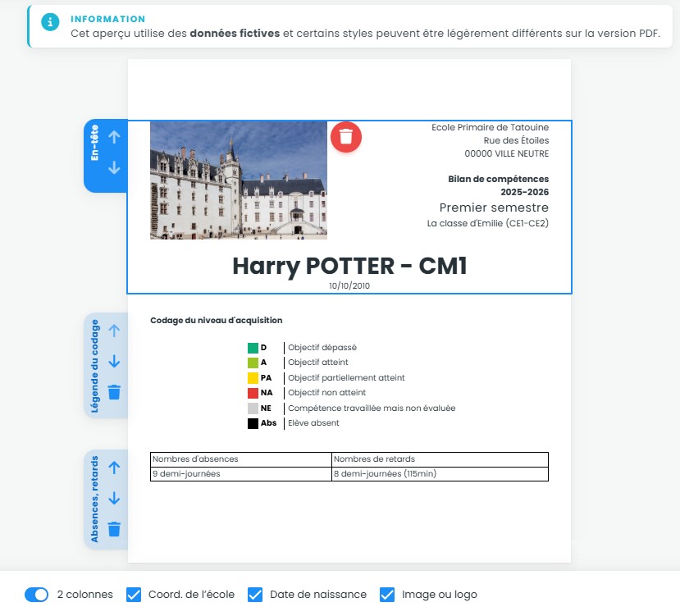Uncheck Coord. de l'école checkbox
680x616 pixels.
click(134, 595)
